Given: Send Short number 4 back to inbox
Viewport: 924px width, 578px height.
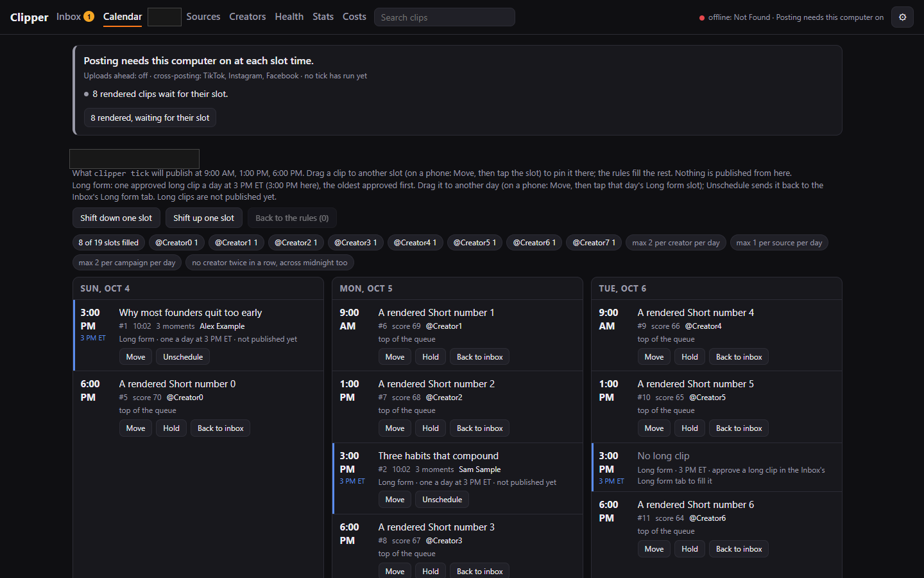Looking at the screenshot, I should coord(739,357).
